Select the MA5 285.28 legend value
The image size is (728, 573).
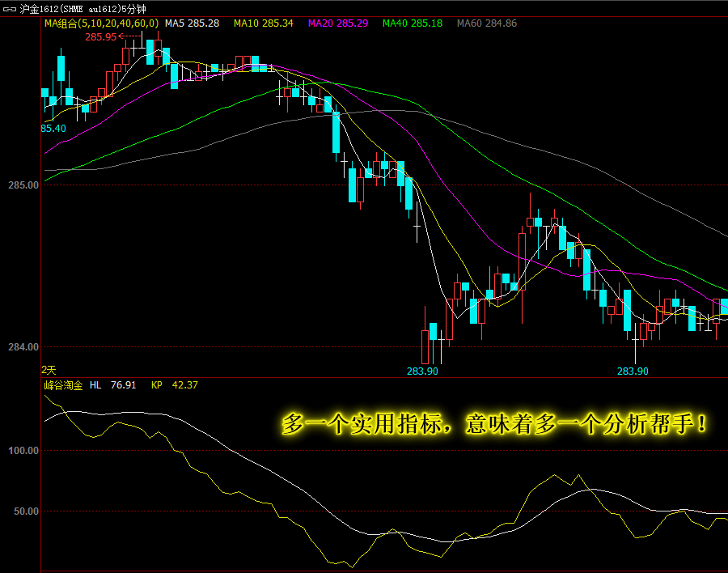pyautogui.click(x=192, y=23)
